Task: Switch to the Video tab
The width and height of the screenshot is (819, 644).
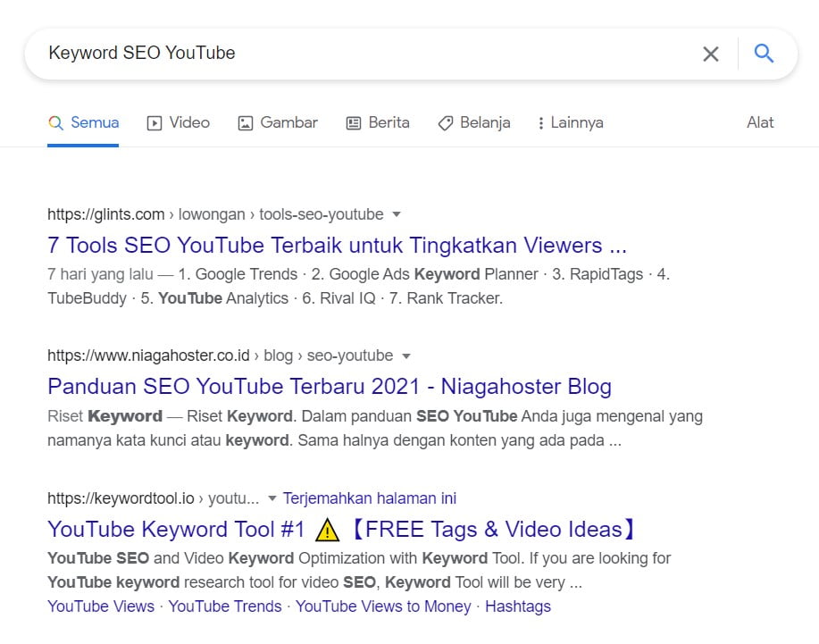Action: (x=179, y=122)
